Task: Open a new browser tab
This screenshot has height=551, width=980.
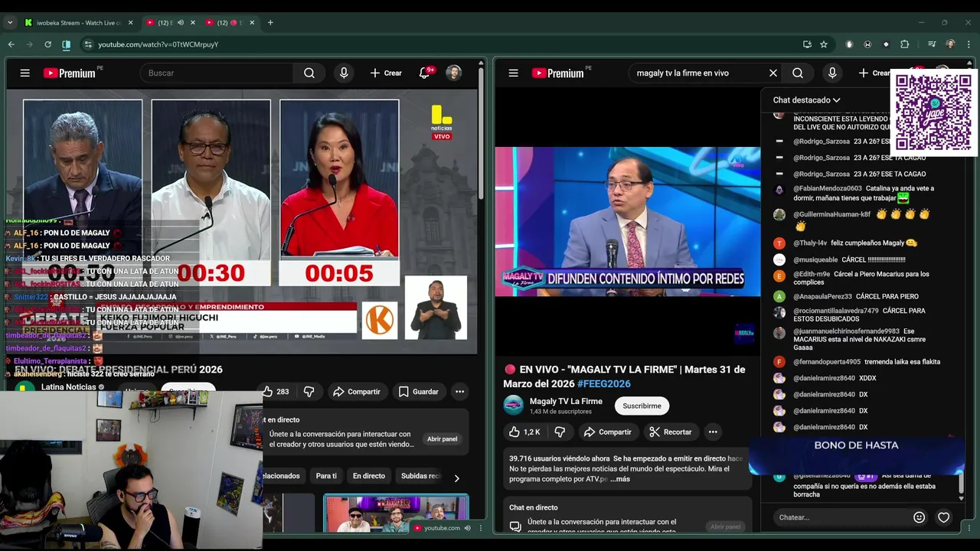Action: tap(270, 22)
